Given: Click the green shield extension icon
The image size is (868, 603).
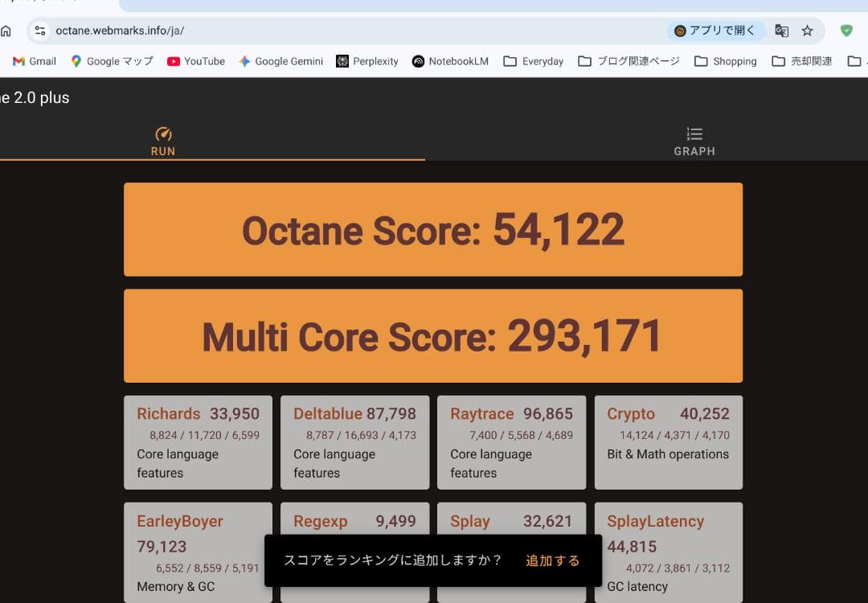Looking at the screenshot, I should tap(846, 31).
